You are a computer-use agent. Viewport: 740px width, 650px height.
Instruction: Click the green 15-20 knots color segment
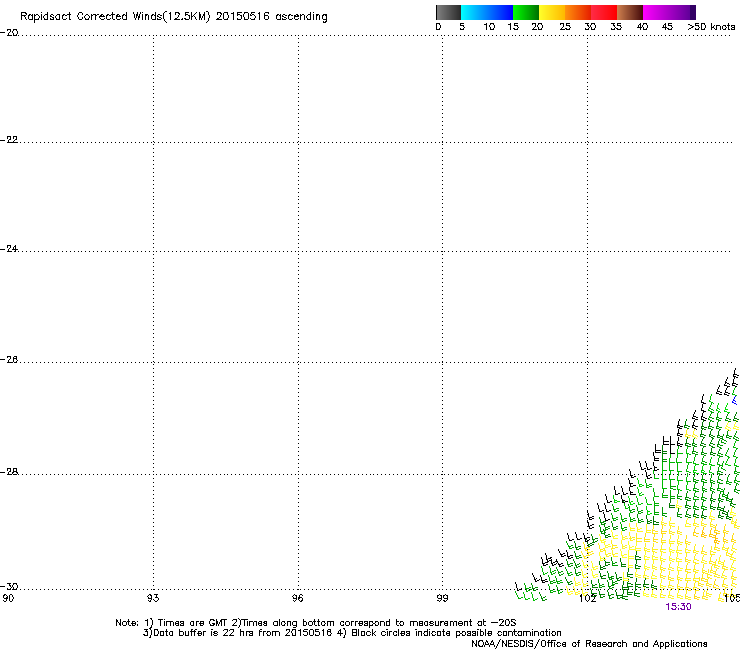click(526, 12)
